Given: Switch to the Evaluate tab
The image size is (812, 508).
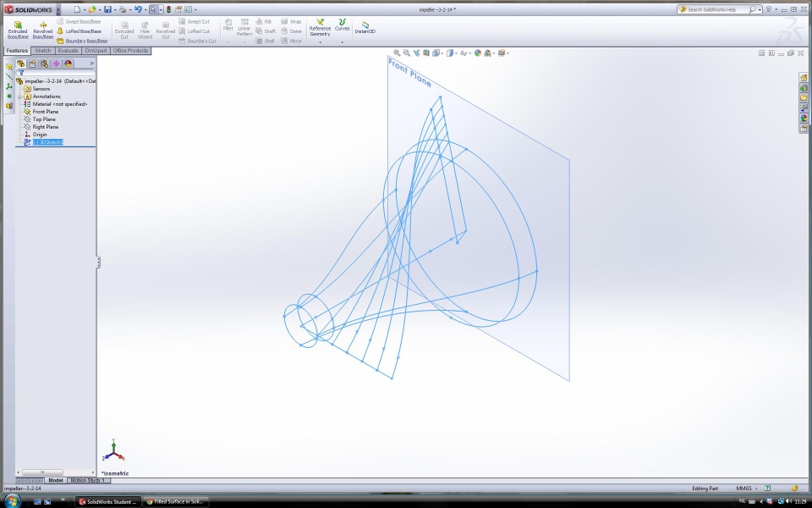Looking at the screenshot, I should click(68, 51).
